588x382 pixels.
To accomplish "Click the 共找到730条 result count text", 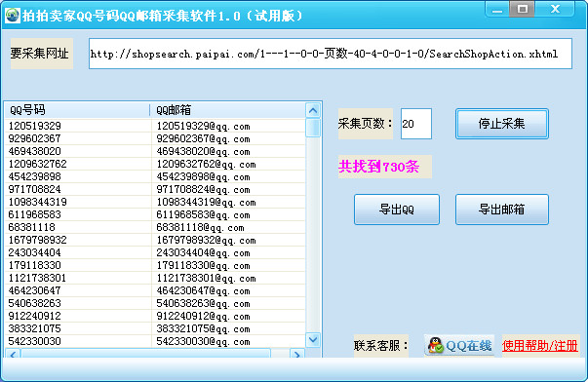I will pos(378,167).
